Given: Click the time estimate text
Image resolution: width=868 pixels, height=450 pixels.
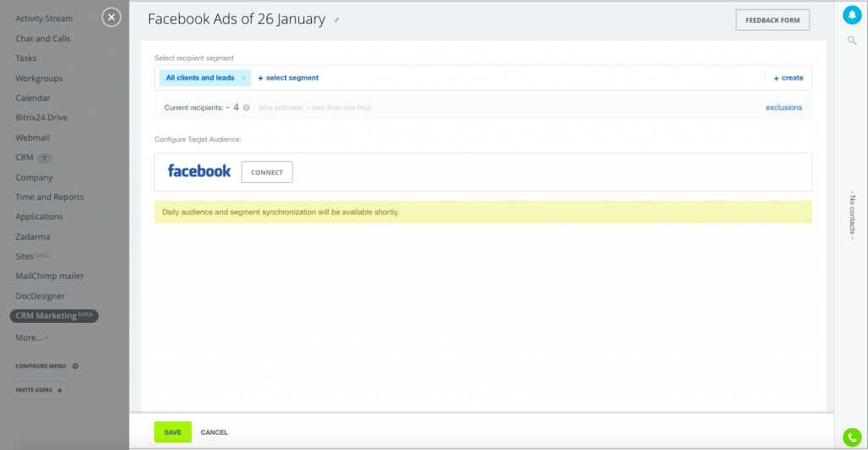Looking at the screenshot, I should point(315,108).
